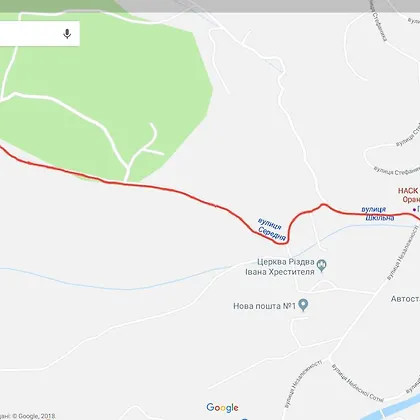Click the Google 2018 copyright text
This screenshot has width=420, height=420.
28,416
